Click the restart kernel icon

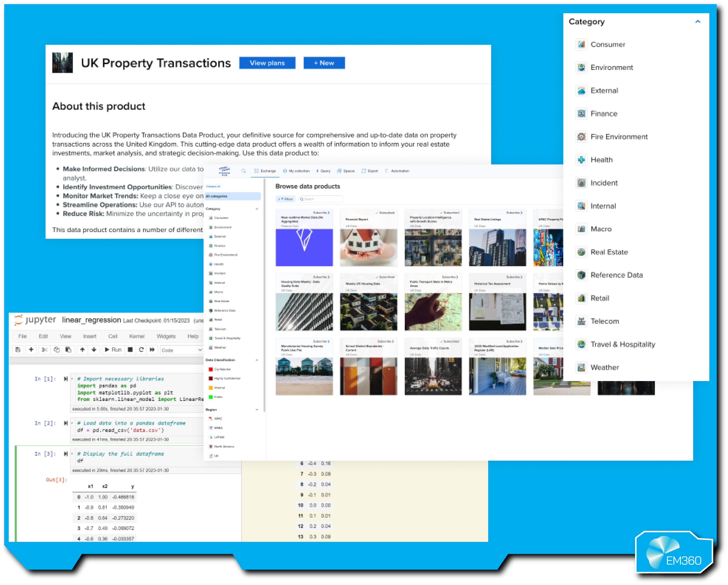tap(141, 350)
